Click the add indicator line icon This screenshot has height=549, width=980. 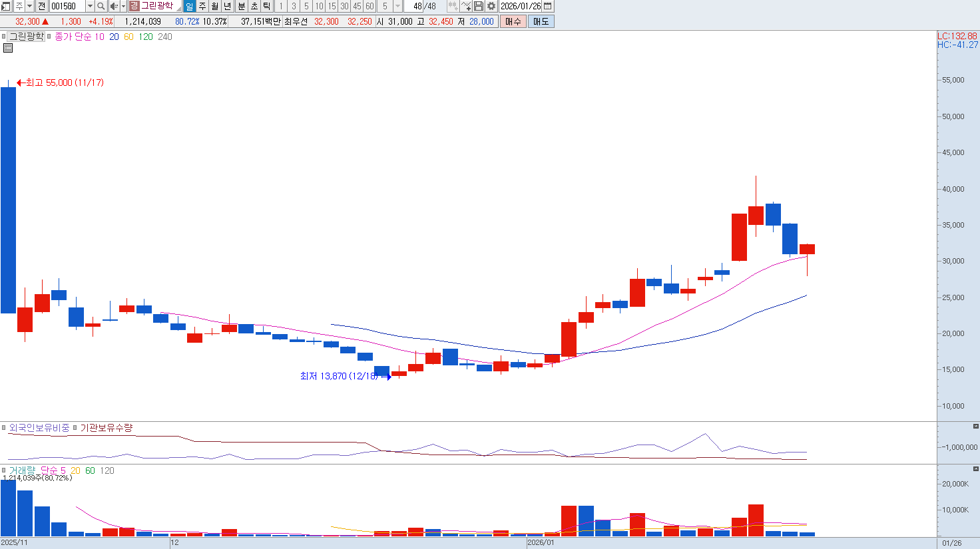point(466,6)
